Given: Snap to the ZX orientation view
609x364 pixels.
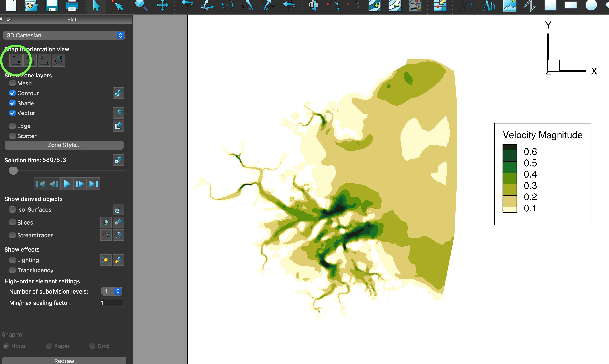Looking at the screenshot, I should [30, 60].
